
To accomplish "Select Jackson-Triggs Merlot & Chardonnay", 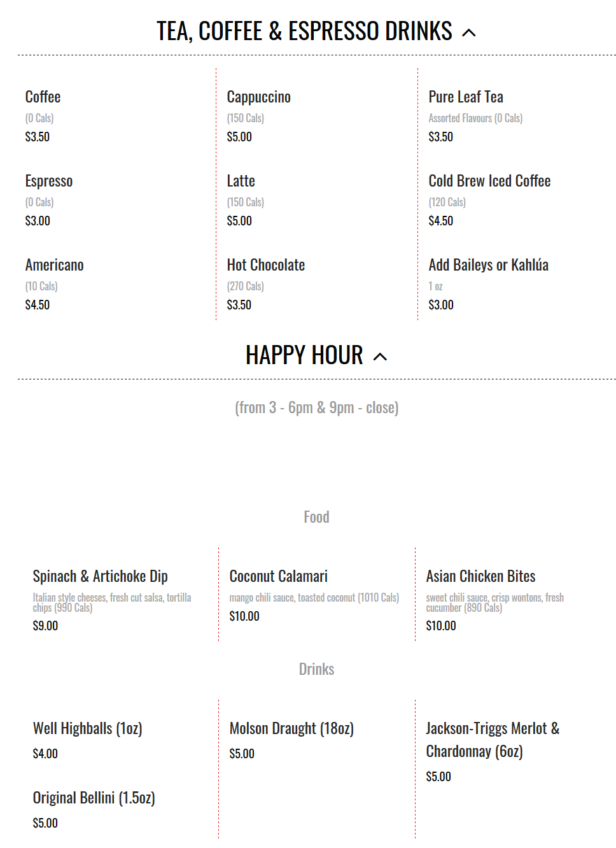I will 493,740.
